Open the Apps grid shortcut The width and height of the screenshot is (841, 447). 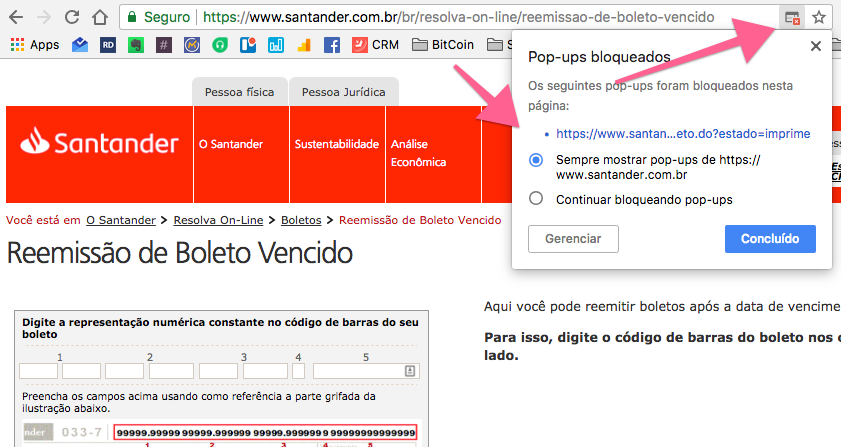click(35, 45)
